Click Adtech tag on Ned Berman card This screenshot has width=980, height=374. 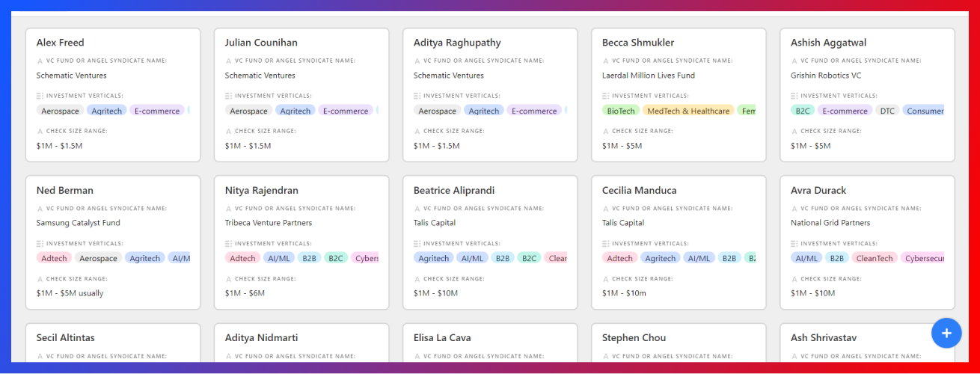coord(54,258)
